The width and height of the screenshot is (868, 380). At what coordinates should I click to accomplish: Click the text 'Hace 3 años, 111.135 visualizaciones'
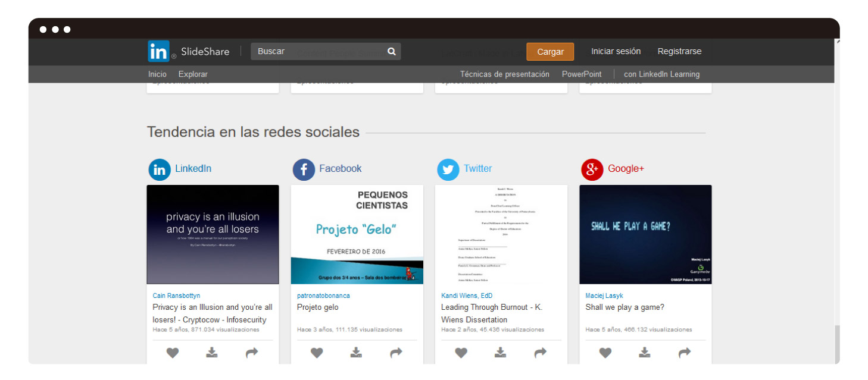(x=349, y=329)
